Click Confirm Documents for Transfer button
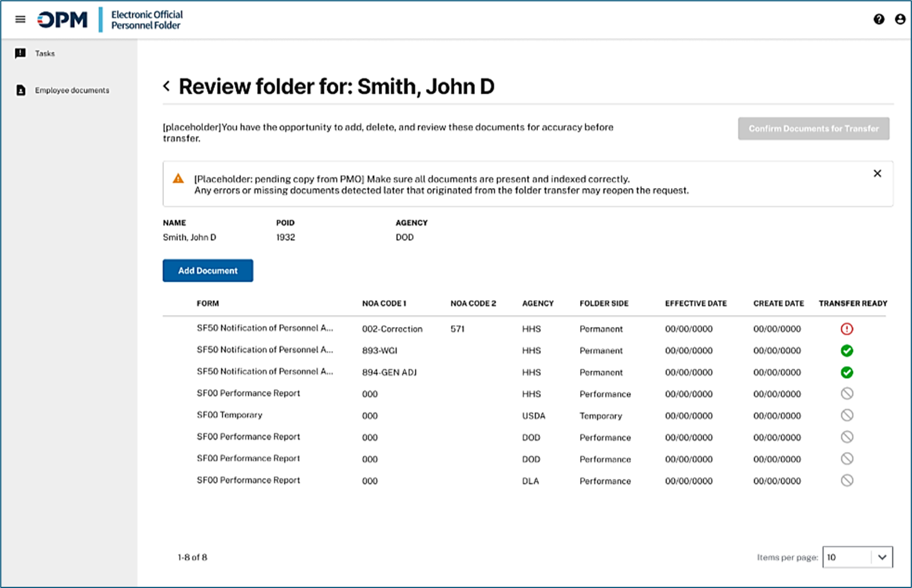912x588 pixels. tap(813, 129)
